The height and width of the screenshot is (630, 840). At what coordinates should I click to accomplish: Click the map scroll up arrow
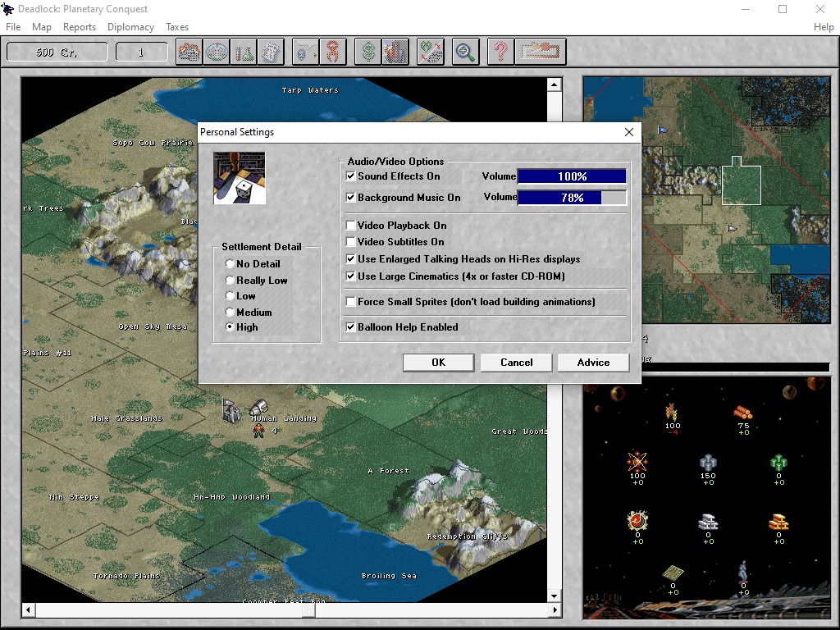[x=554, y=84]
